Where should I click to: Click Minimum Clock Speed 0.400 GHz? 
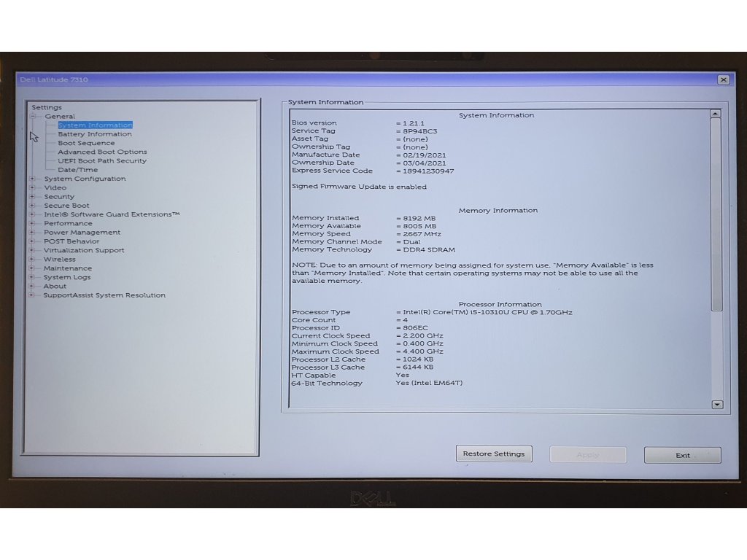[423, 343]
